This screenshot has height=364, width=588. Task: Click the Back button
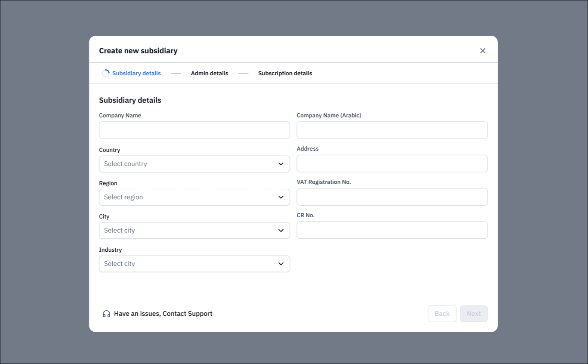pos(442,314)
